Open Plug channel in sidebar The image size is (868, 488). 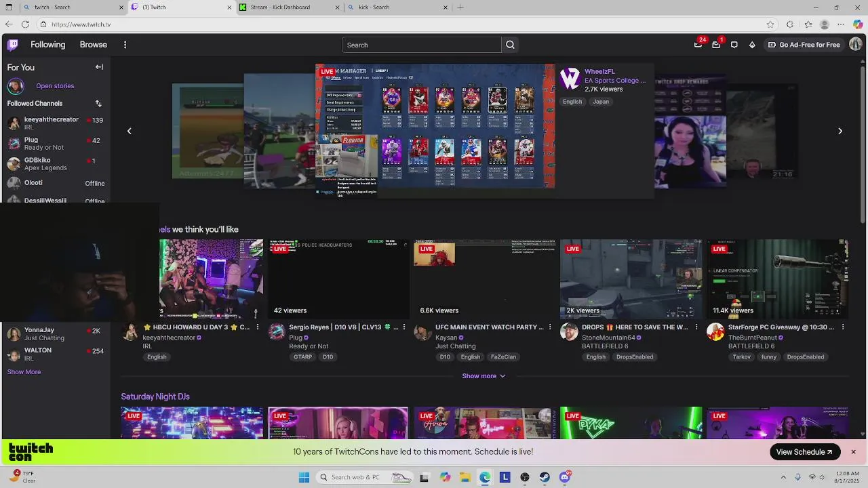pyautogui.click(x=55, y=144)
